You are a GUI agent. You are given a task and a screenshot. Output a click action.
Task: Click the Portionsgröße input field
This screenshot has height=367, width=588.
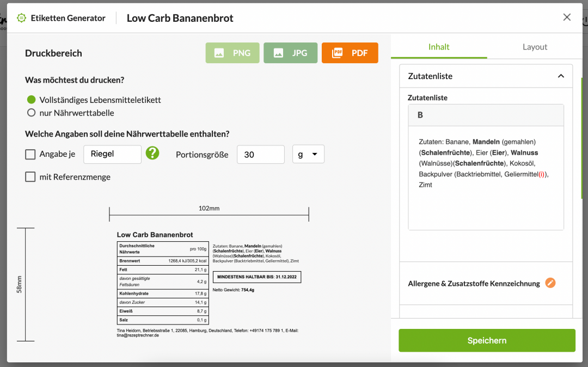pyautogui.click(x=261, y=155)
